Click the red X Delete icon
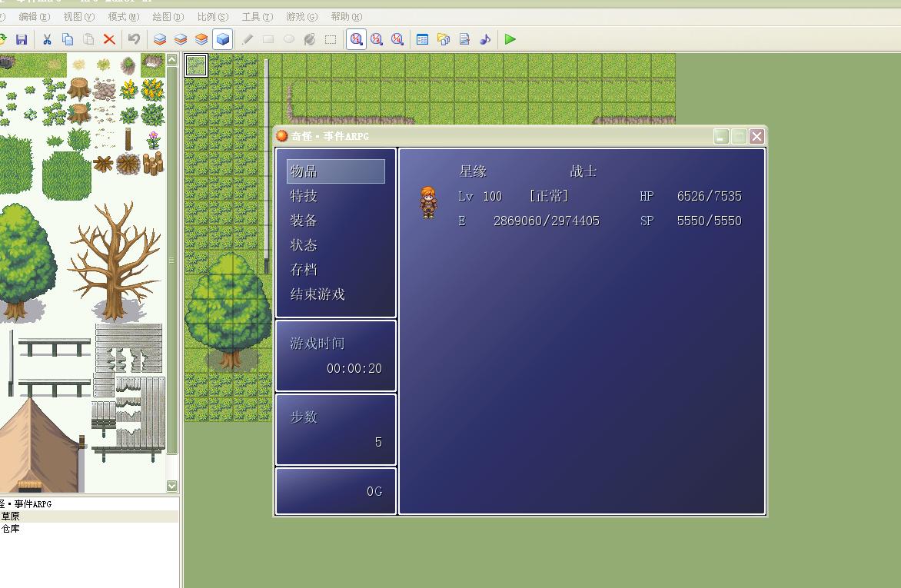The image size is (901, 588). tap(109, 39)
